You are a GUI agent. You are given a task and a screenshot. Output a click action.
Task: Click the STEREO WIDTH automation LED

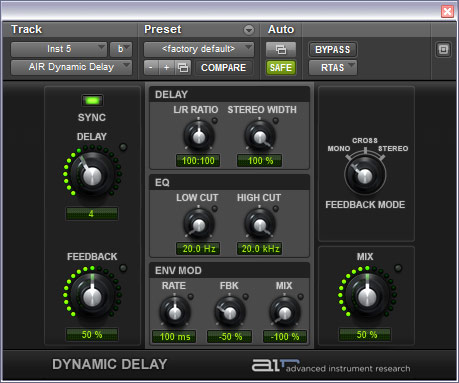coord(276,121)
